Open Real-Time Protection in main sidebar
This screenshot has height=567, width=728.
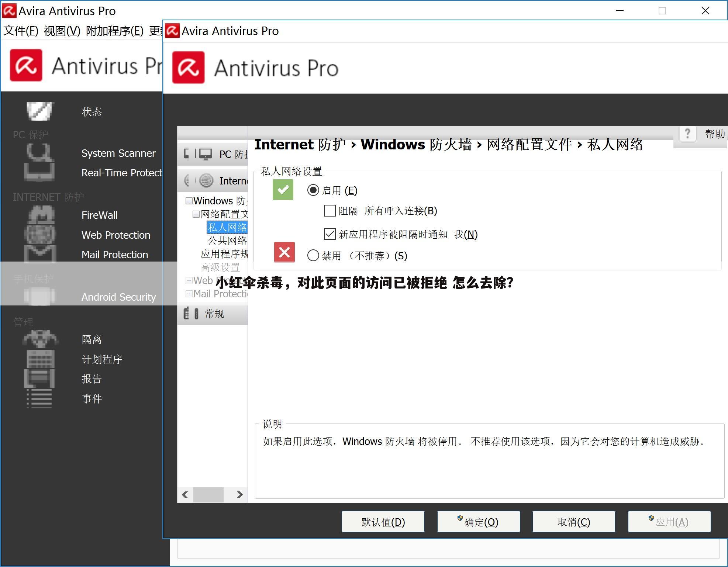(122, 173)
